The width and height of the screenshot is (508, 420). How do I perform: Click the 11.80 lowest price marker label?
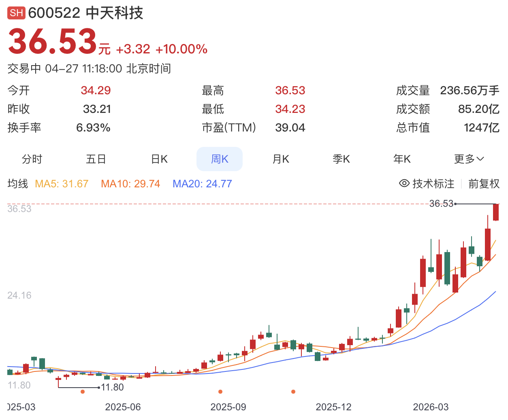click(x=112, y=387)
